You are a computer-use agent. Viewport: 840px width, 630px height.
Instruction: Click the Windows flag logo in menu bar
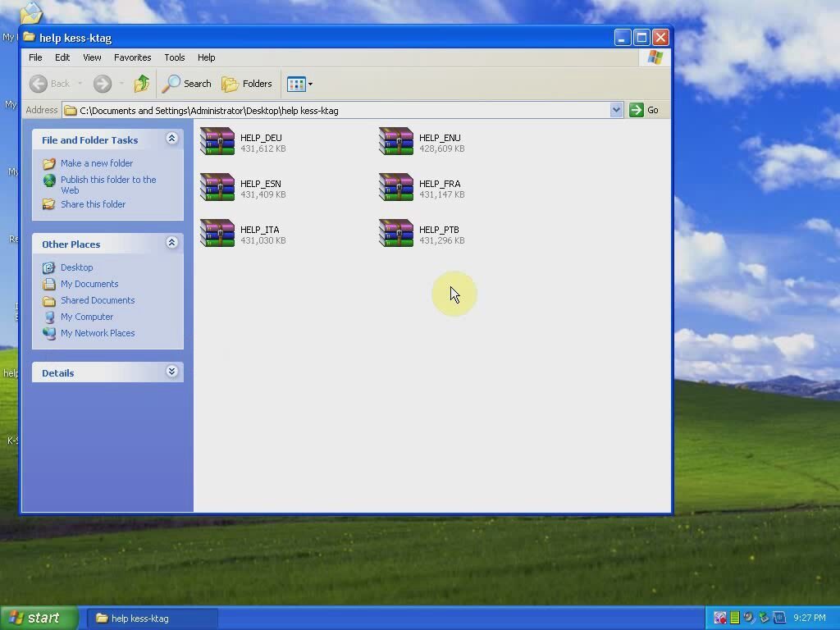click(655, 57)
